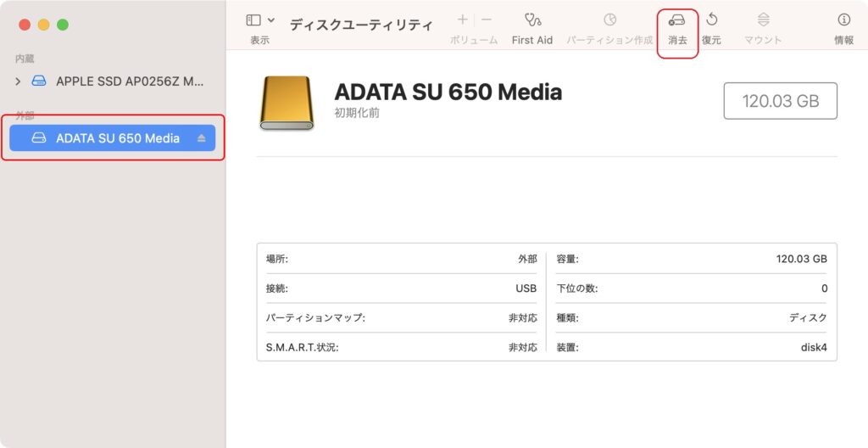868x448 pixels.
Task: Click the S.M.A.R.T.状況 value 非対応
Action: pyautogui.click(x=522, y=348)
